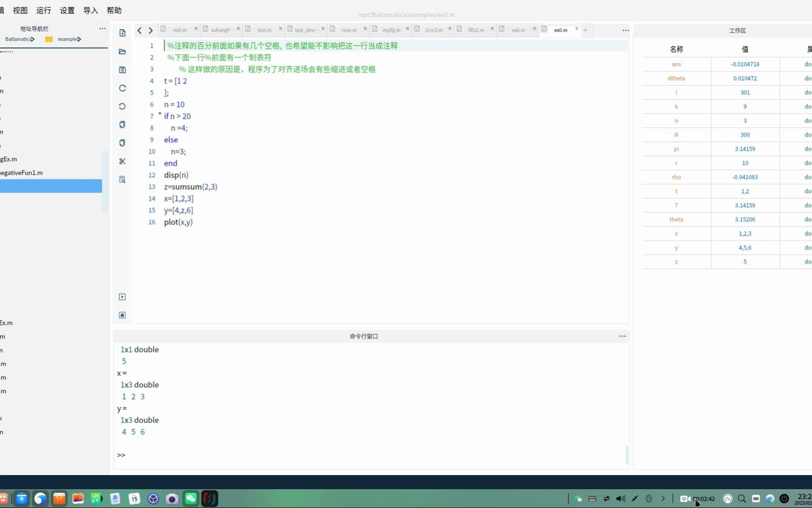Click the power button in tray

[x=784, y=499]
